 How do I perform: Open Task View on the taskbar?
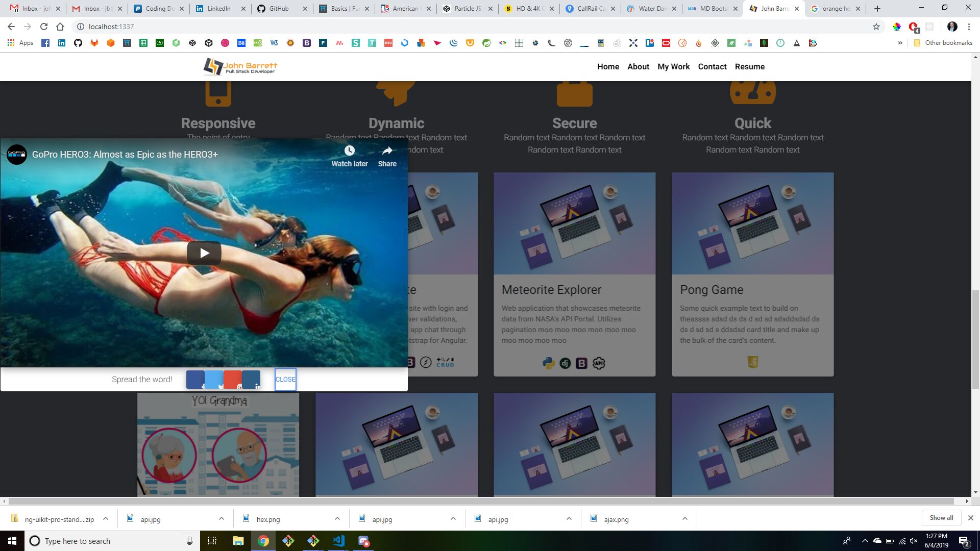pos(212,541)
